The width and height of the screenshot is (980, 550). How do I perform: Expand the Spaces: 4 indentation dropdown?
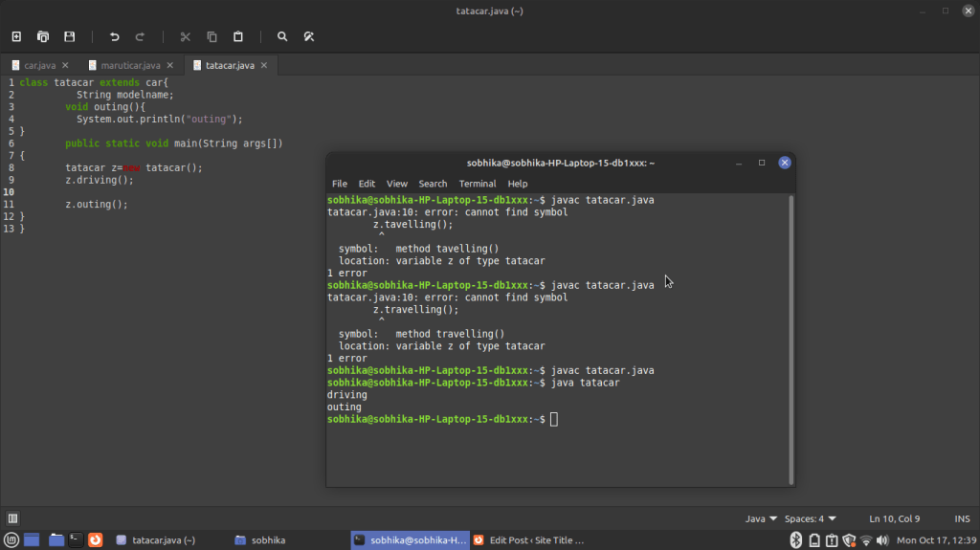[811, 518]
